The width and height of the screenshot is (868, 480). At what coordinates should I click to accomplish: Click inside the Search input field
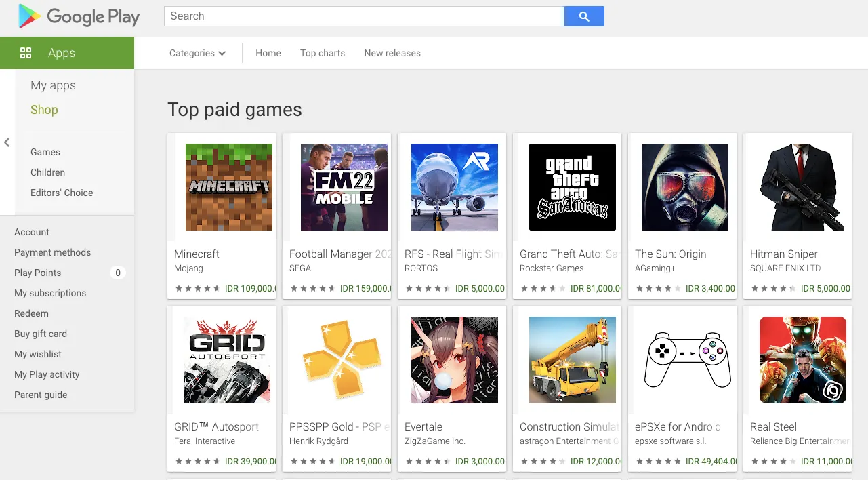tap(363, 16)
